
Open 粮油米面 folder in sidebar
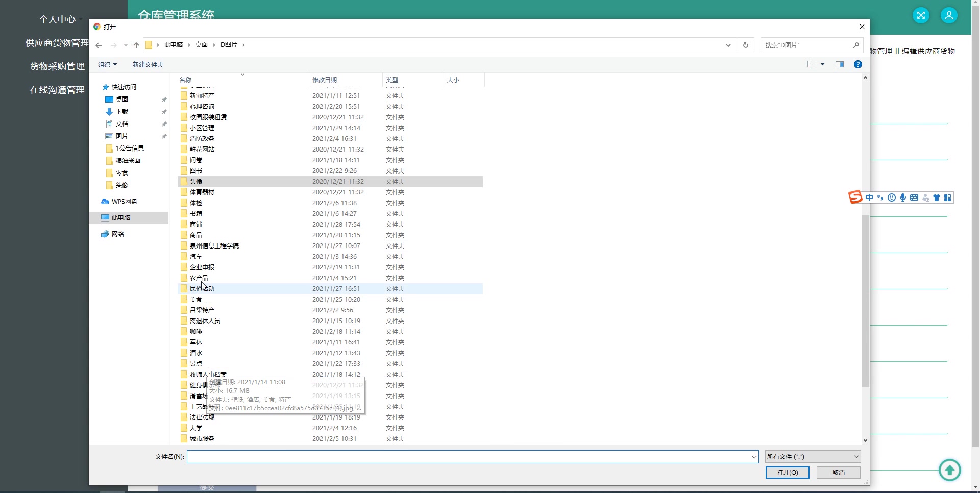pyautogui.click(x=128, y=161)
